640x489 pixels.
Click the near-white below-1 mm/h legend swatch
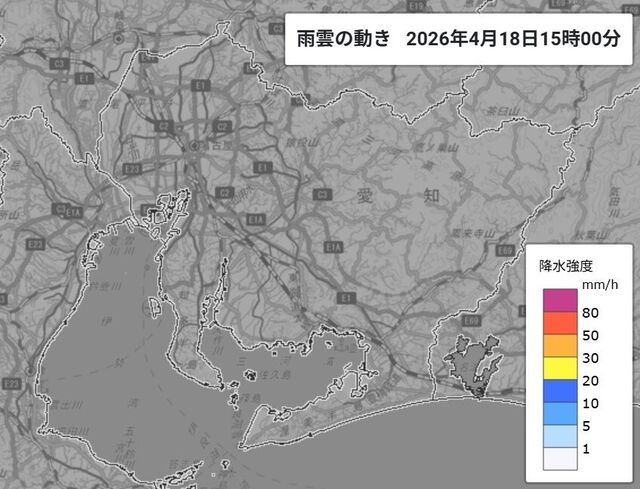click(560, 459)
